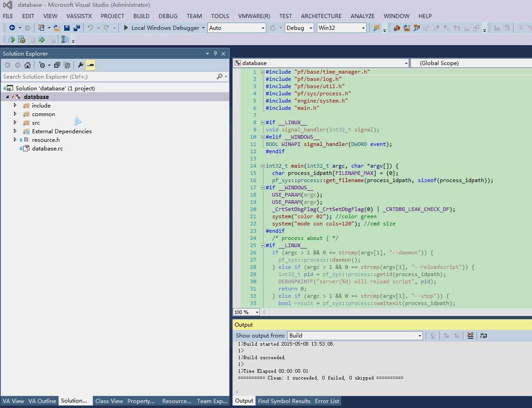
Task: Select resource.h in Solution Explorer
Action: (46, 140)
